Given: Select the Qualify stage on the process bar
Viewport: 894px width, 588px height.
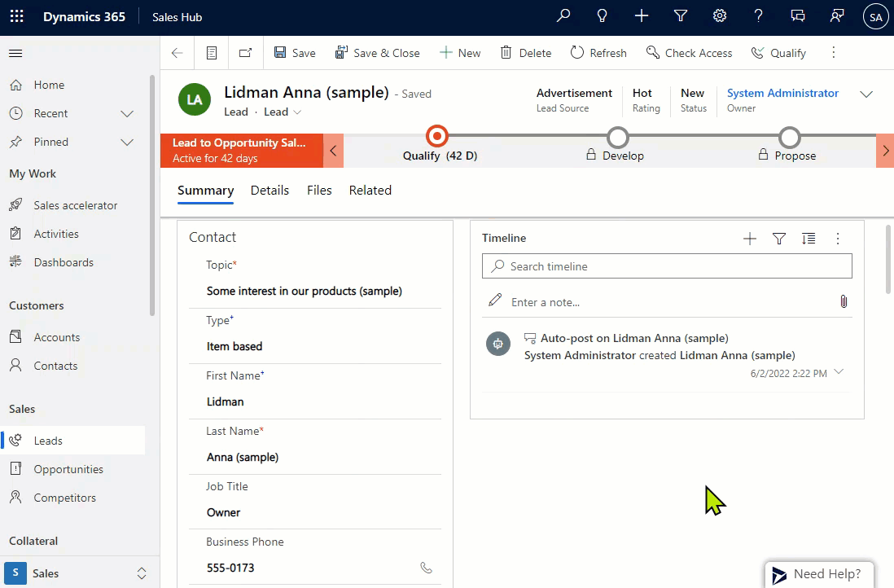Looking at the screenshot, I should 436,136.
